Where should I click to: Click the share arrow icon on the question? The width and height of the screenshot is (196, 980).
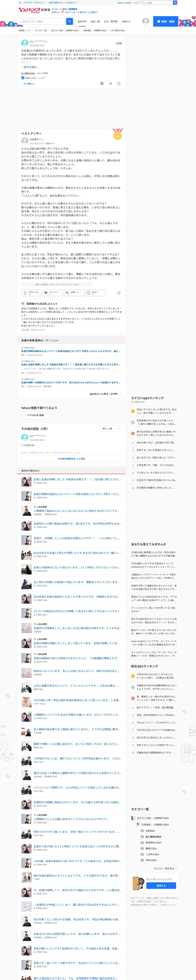pyautogui.click(x=110, y=84)
